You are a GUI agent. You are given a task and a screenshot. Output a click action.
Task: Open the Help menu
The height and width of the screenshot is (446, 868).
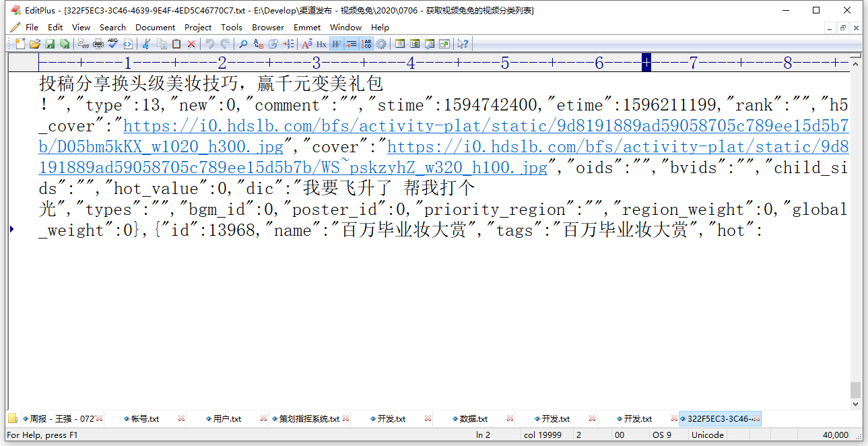[380, 27]
